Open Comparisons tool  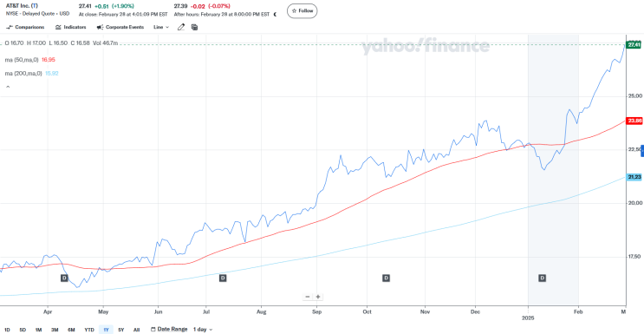[x=25, y=27]
